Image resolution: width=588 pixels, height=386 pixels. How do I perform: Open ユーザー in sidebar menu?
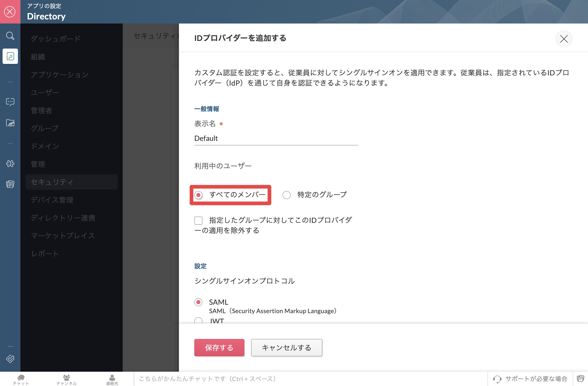pyautogui.click(x=72, y=93)
